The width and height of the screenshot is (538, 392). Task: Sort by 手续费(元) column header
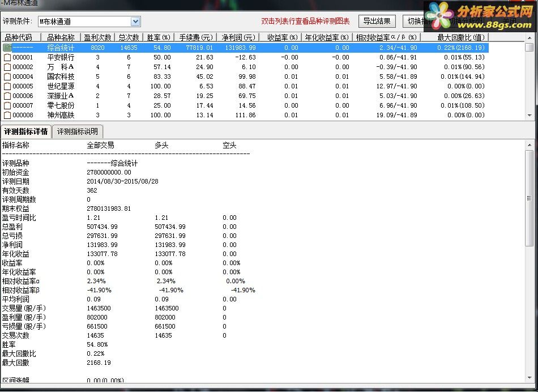[196, 37]
